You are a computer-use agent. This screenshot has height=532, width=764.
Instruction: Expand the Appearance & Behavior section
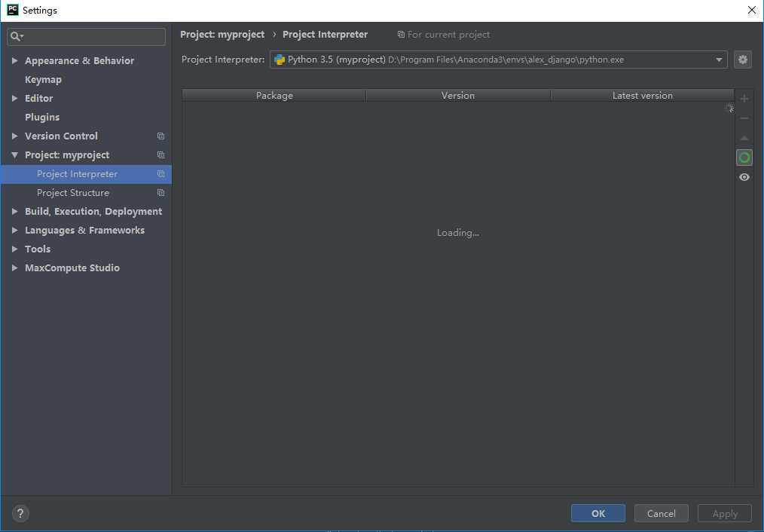(x=14, y=60)
